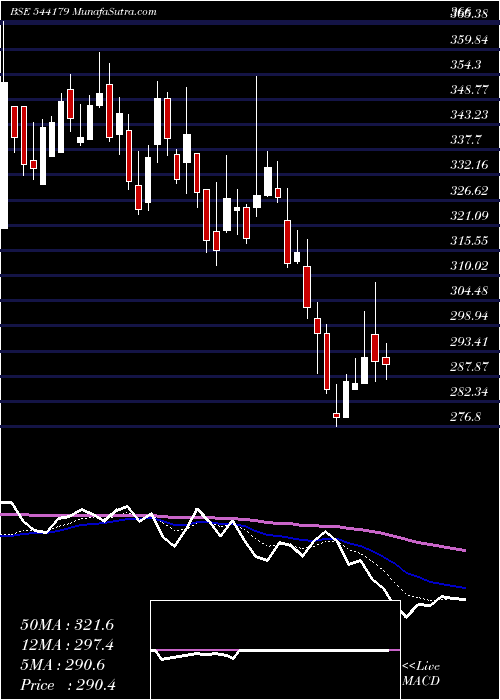Click the 321.09 price axis label
Image resolution: width=500 pixels, height=700 pixels.
[468, 216]
